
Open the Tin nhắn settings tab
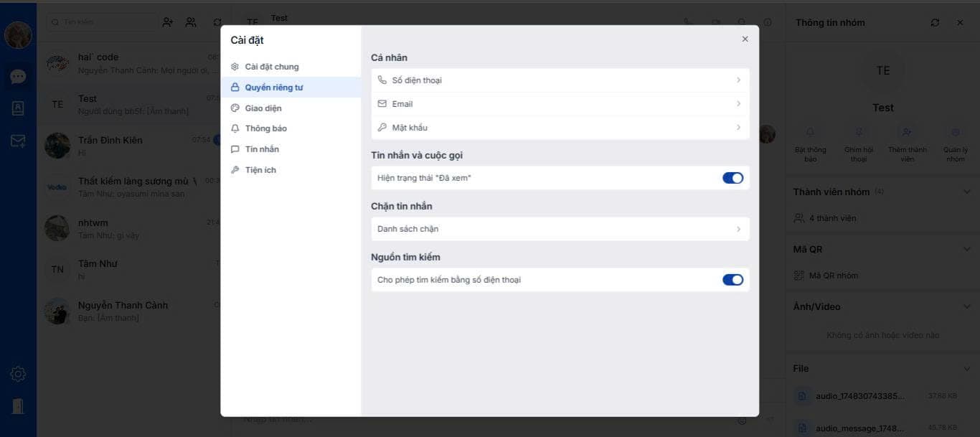pyautogui.click(x=291, y=149)
